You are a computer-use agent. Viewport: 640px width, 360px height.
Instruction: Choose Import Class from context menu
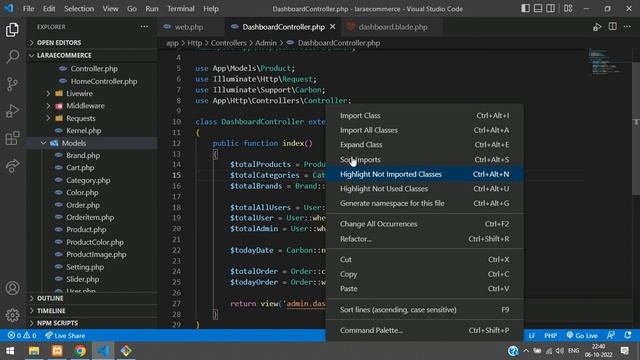424,116
